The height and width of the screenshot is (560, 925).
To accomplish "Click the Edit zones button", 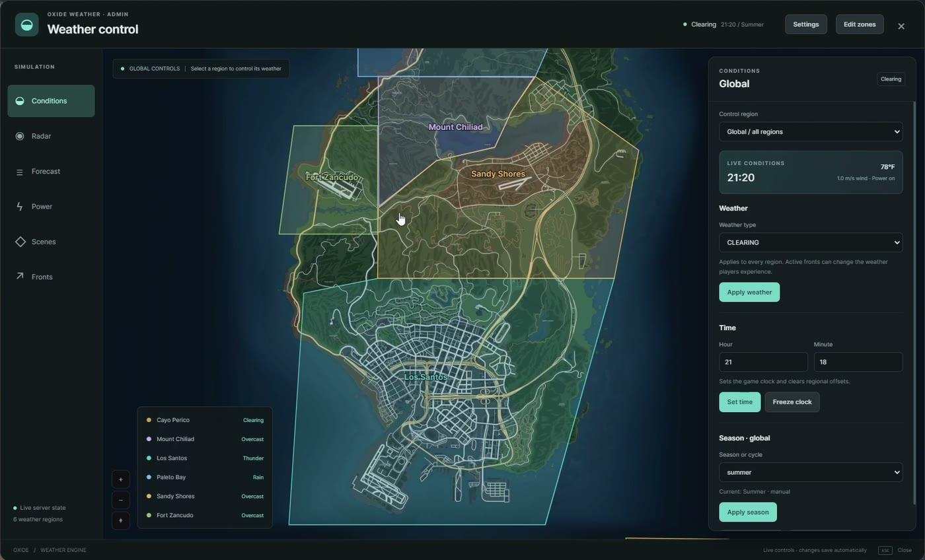I will click(x=860, y=24).
